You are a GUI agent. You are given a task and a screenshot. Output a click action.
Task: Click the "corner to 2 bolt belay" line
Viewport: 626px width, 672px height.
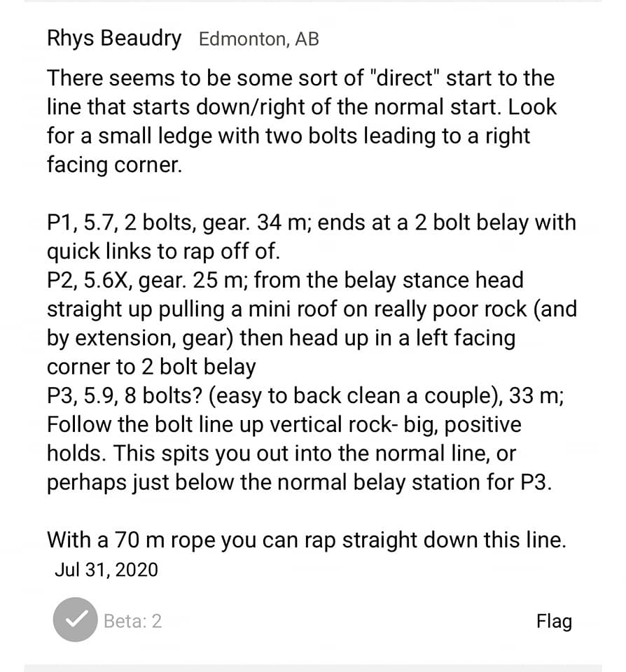point(151,367)
